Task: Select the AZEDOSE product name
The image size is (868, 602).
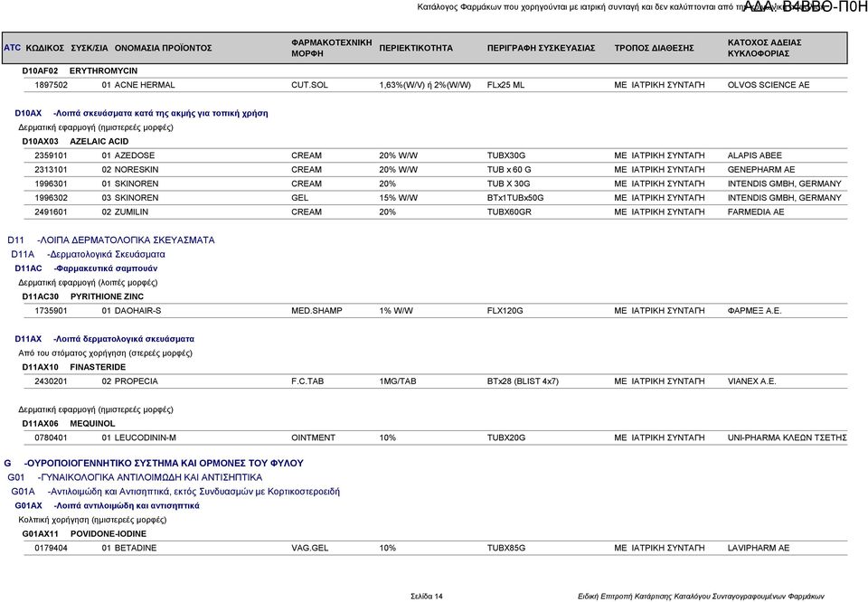Action: click(x=135, y=155)
